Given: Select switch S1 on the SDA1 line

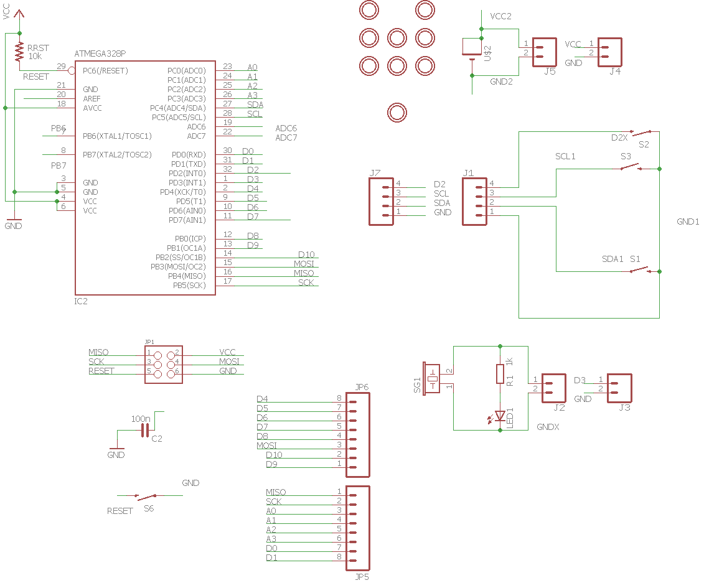Looking at the screenshot, I should click(x=640, y=270).
